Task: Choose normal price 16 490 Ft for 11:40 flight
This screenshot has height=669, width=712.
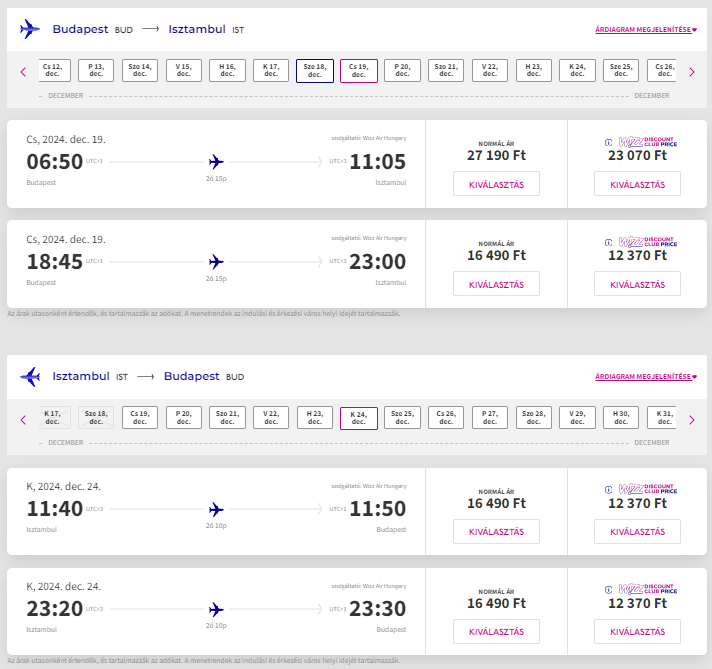Action: (496, 531)
